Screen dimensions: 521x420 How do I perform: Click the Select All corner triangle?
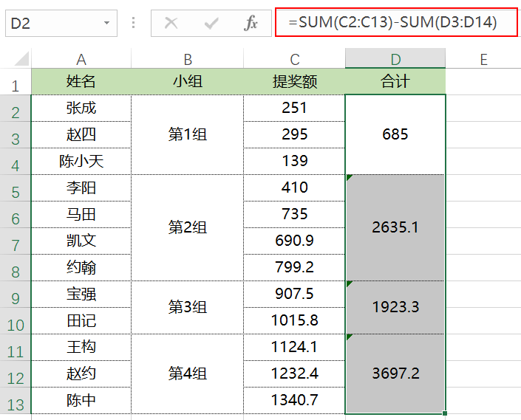21,59
